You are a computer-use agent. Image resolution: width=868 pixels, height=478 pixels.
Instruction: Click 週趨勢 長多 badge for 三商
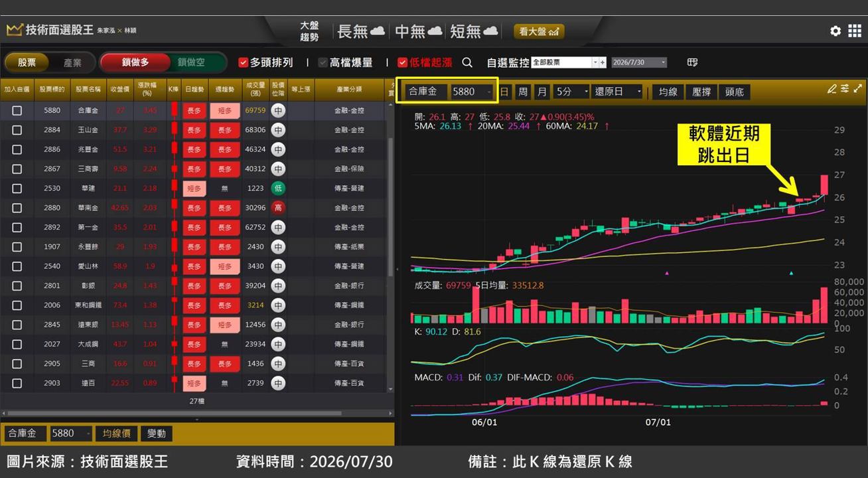point(225,364)
